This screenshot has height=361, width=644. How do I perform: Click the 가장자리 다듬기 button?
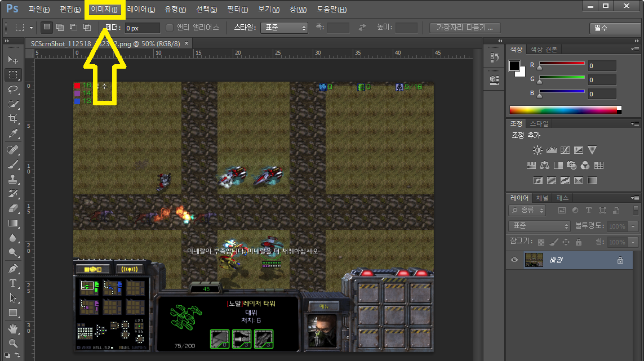pyautogui.click(x=464, y=28)
